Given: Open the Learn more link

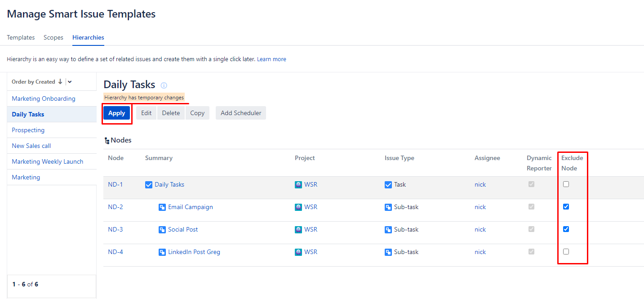Looking at the screenshot, I should (271, 59).
